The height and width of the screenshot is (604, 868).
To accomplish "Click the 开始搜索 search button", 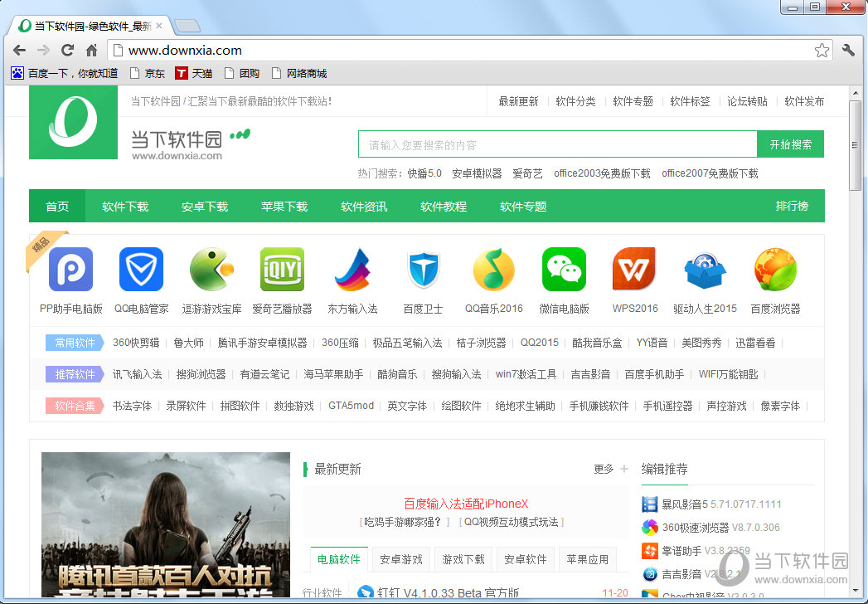I will click(791, 144).
